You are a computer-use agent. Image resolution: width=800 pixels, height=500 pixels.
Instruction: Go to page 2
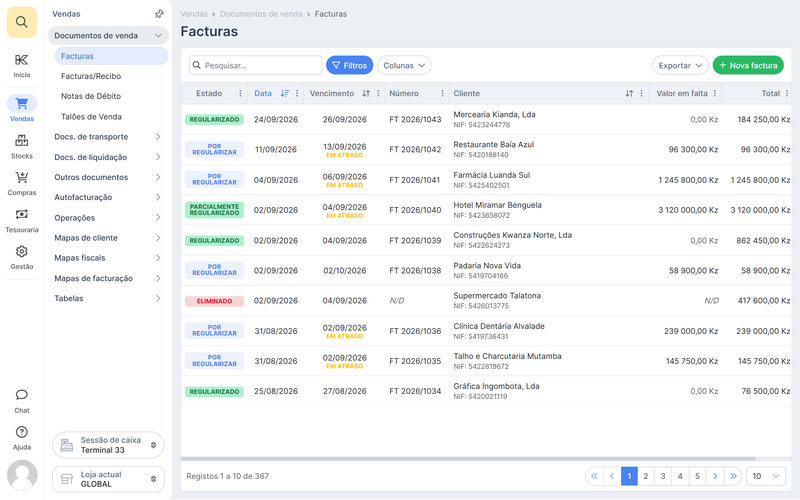tap(645, 476)
